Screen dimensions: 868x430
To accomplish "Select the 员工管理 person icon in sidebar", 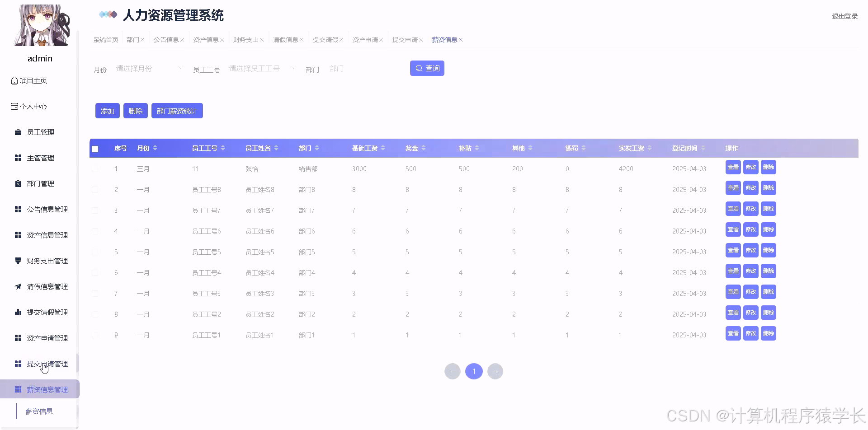I will click(x=18, y=131).
